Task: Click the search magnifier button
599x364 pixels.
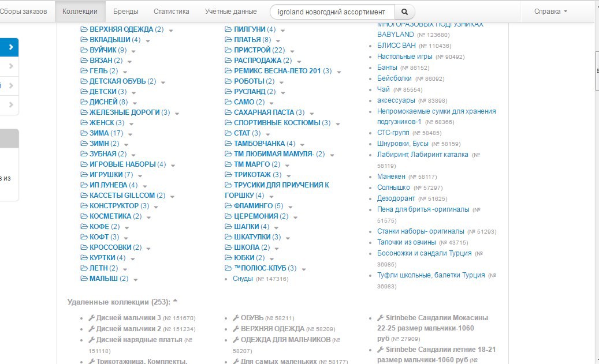Action: (404, 12)
